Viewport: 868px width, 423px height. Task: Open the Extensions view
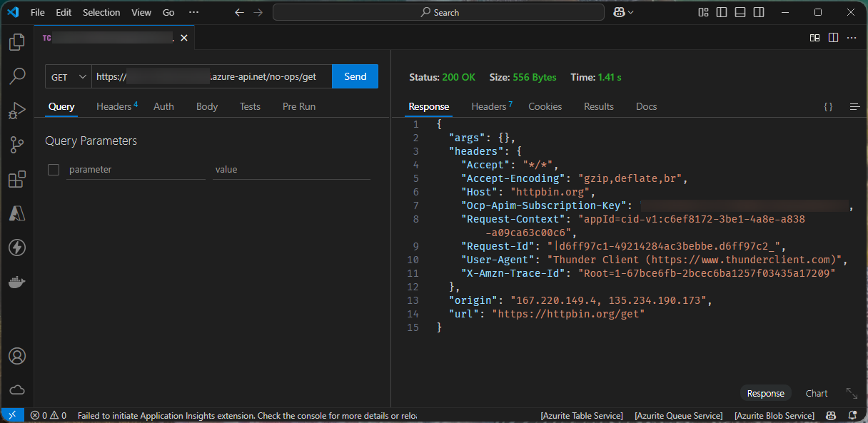click(16, 180)
